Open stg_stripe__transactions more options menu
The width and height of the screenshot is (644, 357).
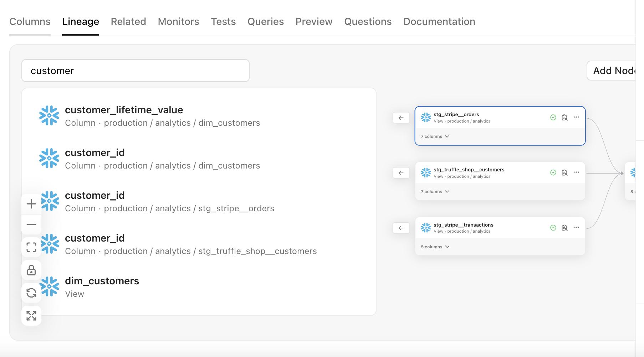tap(576, 228)
